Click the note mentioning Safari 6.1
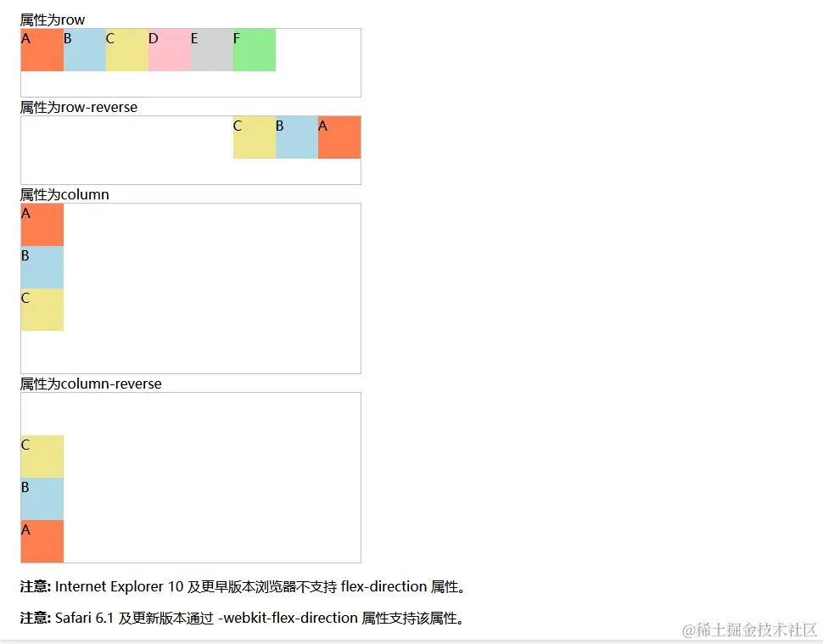Image resolution: width=823 pixels, height=644 pixels. [242, 618]
